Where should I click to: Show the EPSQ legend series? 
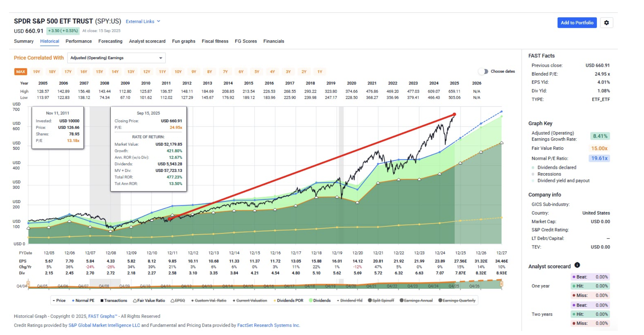click(x=178, y=301)
